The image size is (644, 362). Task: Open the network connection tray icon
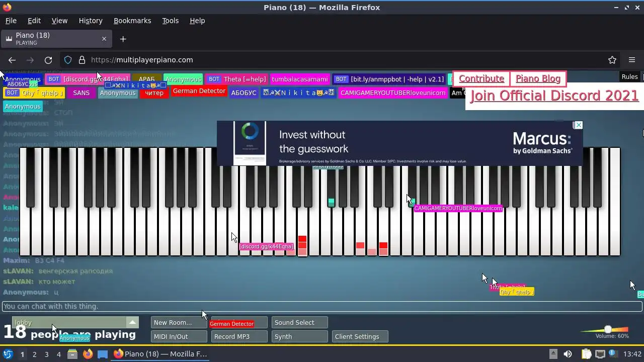coord(601,354)
